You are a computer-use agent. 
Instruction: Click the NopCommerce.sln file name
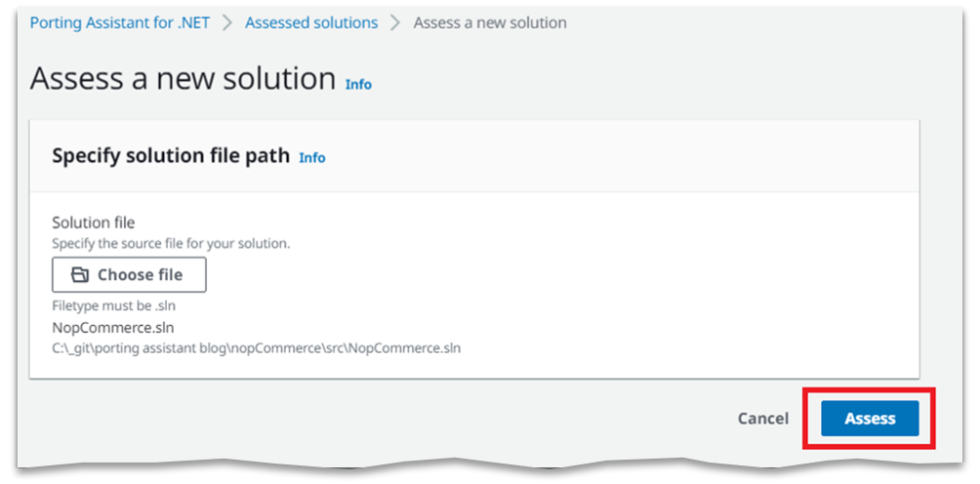113,327
